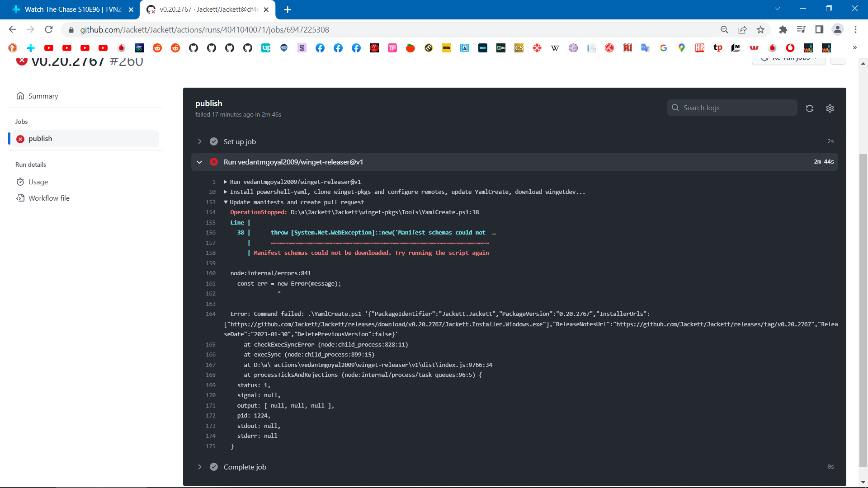Expand the Complete job step
868x488 pixels.
pos(199,467)
